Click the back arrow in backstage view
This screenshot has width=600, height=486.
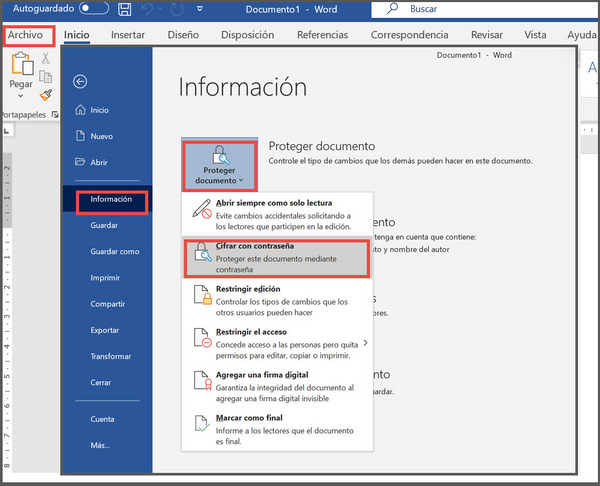point(81,82)
